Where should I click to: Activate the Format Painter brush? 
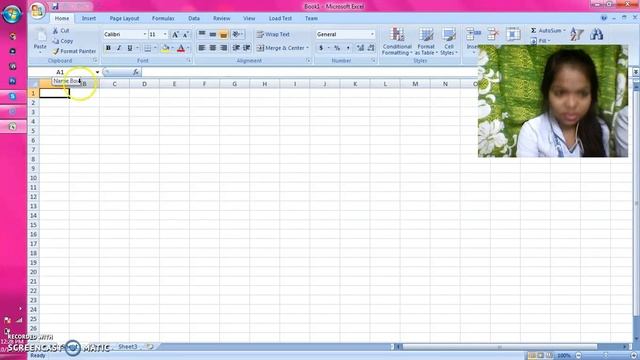[74, 51]
